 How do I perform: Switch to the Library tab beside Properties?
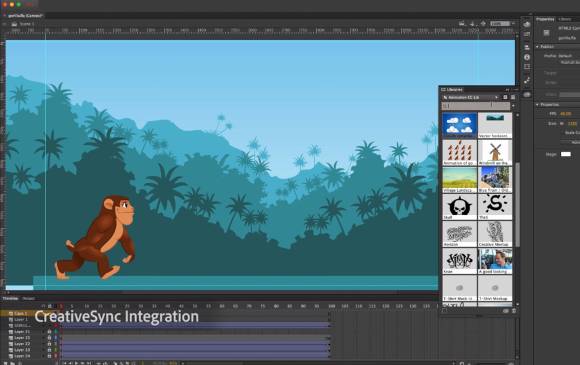565,19
